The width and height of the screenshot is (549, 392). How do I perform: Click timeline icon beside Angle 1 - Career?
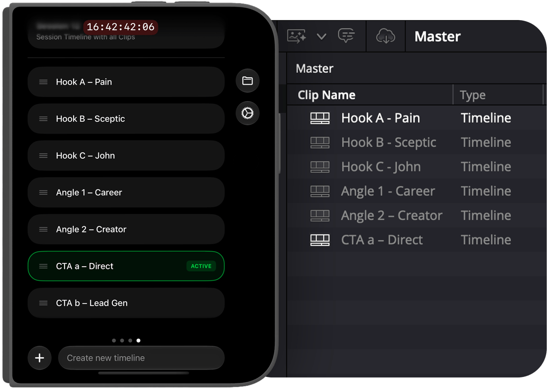click(320, 191)
